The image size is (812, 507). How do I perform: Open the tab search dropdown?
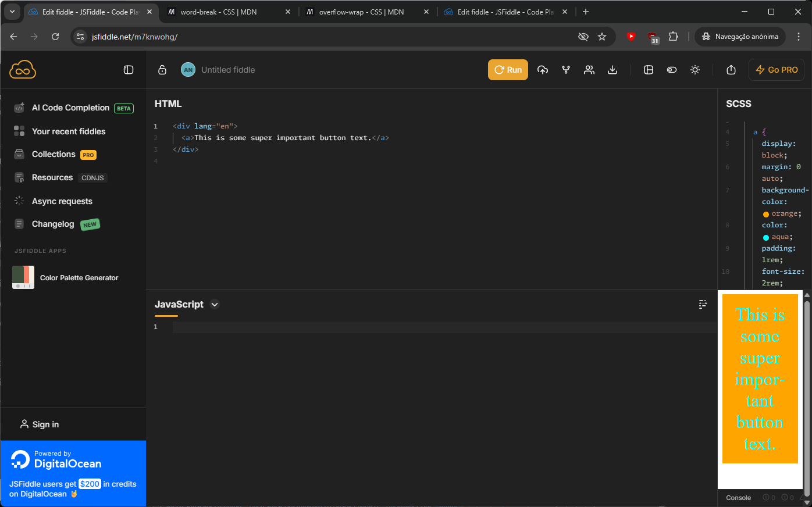(x=12, y=12)
